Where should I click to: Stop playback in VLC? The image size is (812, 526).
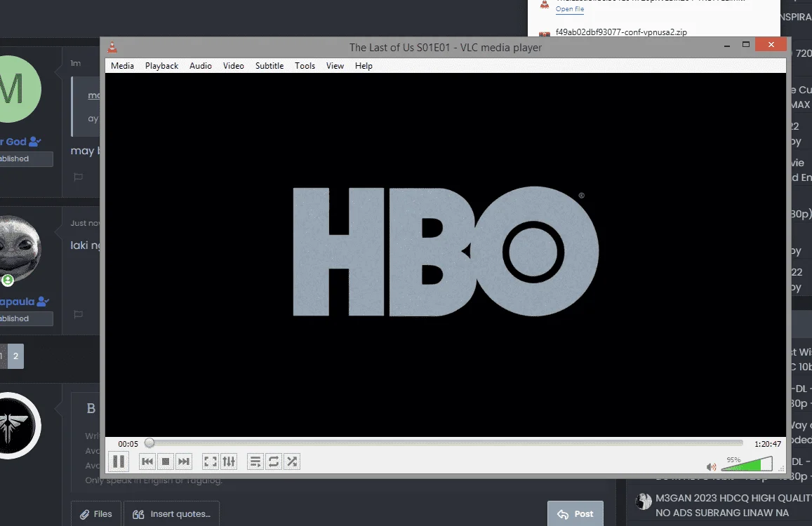click(x=166, y=461)
